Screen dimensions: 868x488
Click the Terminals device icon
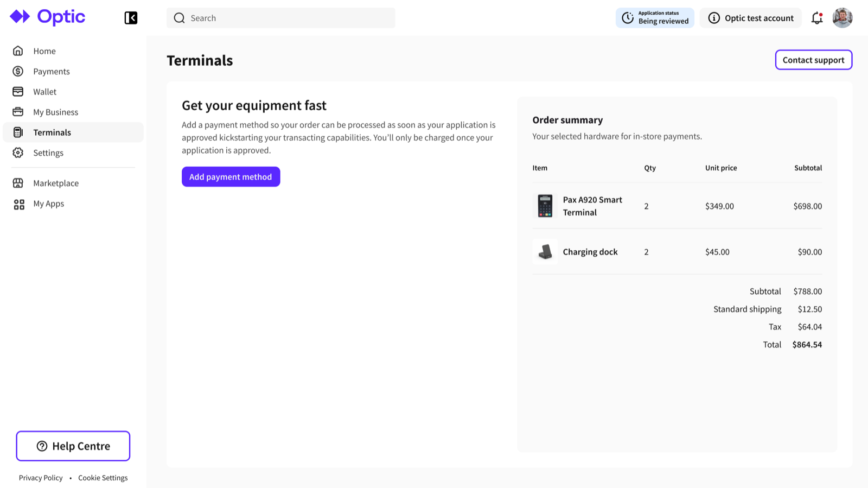18,132
